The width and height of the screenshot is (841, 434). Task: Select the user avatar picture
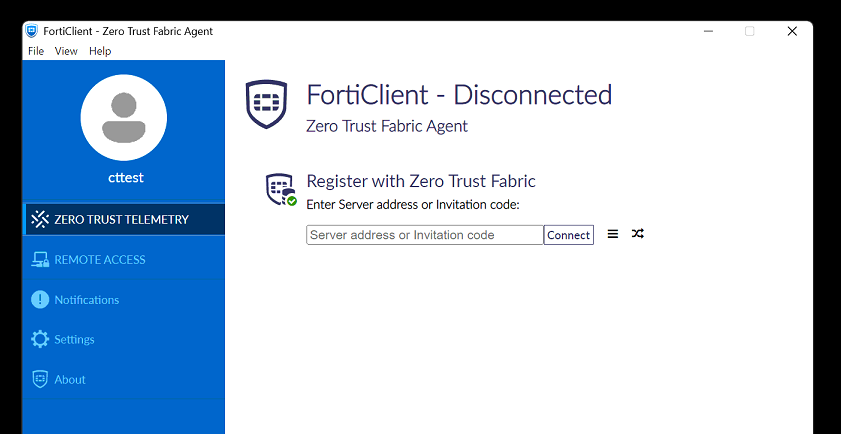pos(125,116)
